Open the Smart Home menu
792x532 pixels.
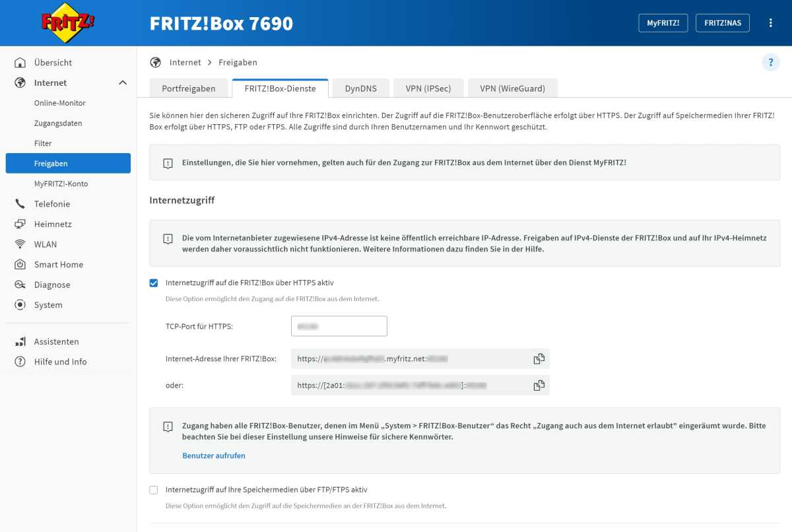(59, 265)
